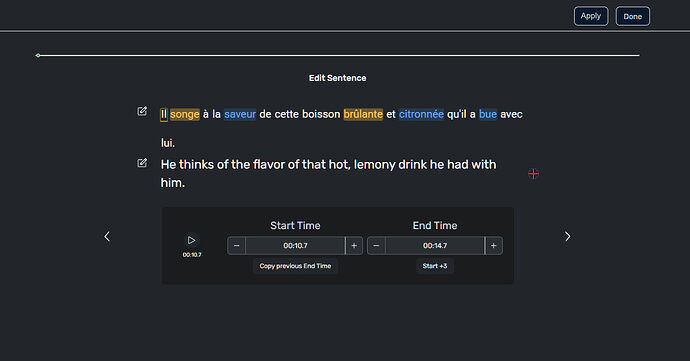The width and height of the screenshot is (690, 361).
Task: Go to the previous sentence arrow
Action: tap(107, 237)
